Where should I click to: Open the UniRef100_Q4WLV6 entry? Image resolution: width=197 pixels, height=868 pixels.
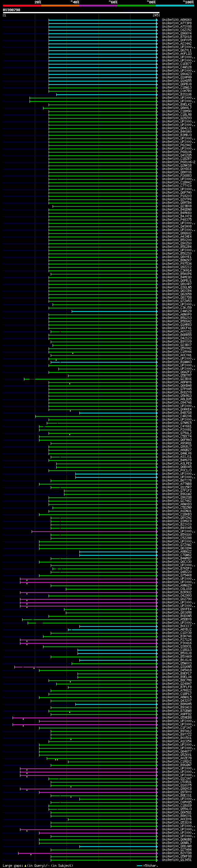(x=177, y=454)
